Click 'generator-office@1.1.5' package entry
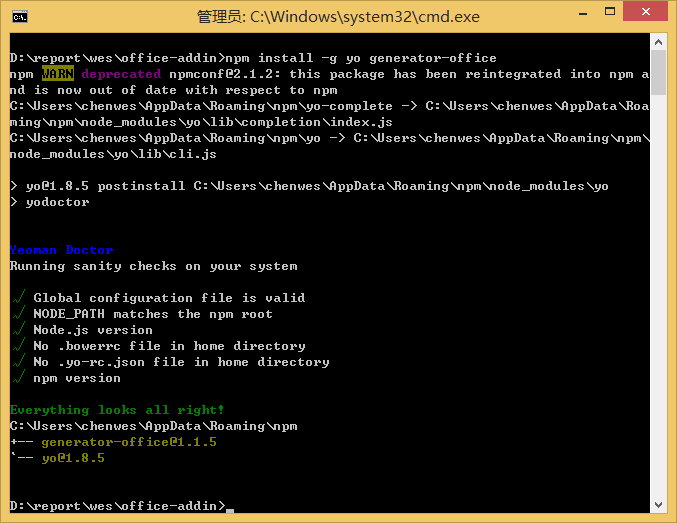 (x=129, y=442)
